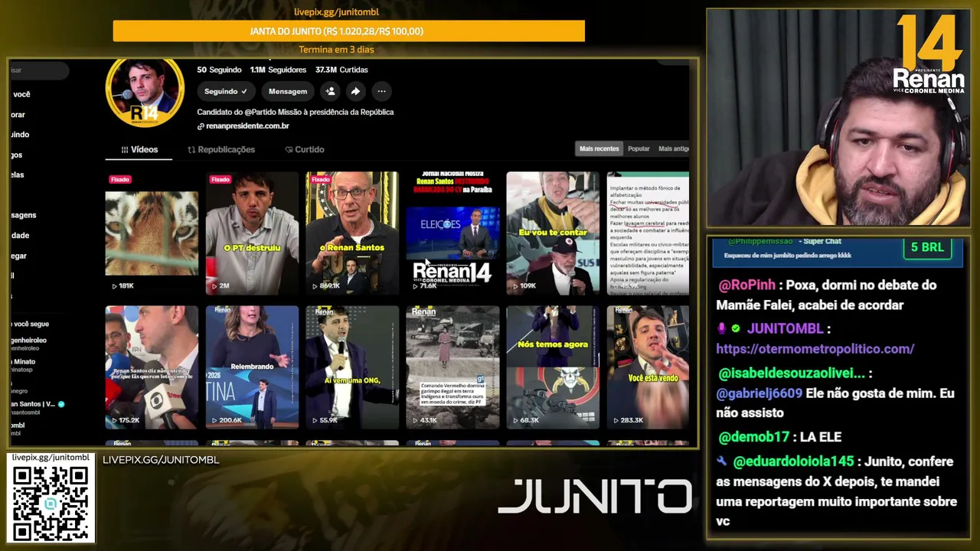Click the @demob17 username in chat
The image size is (980, 551).
click(753, 437)
